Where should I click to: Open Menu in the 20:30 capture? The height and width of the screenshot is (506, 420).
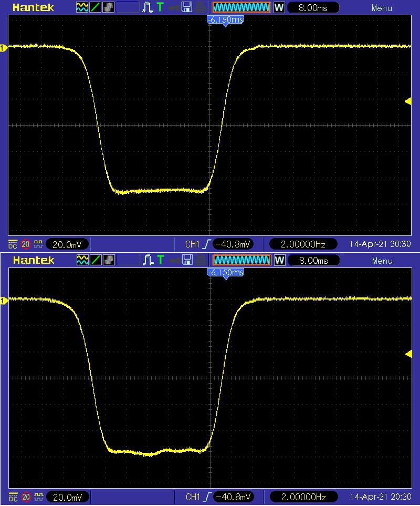tap(382, 8)
